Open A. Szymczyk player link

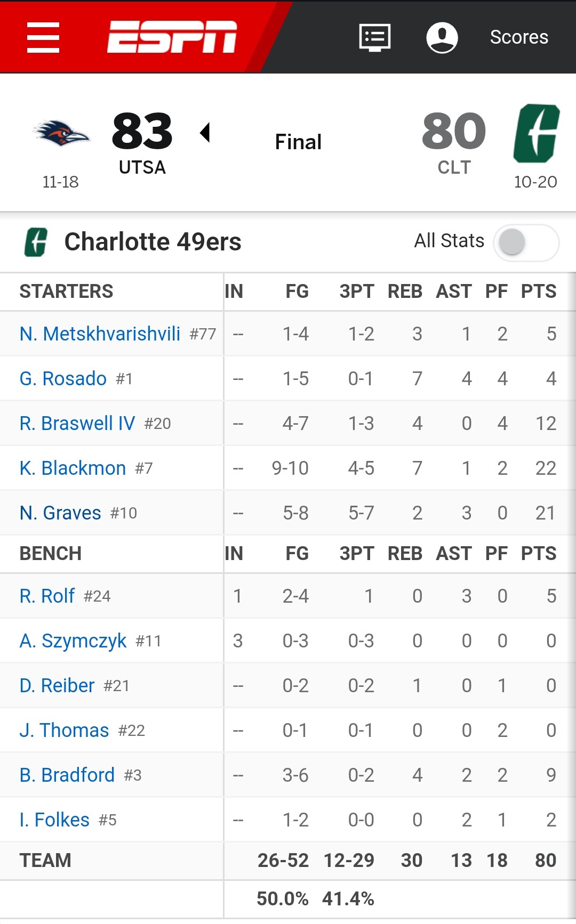click(73, 641)
